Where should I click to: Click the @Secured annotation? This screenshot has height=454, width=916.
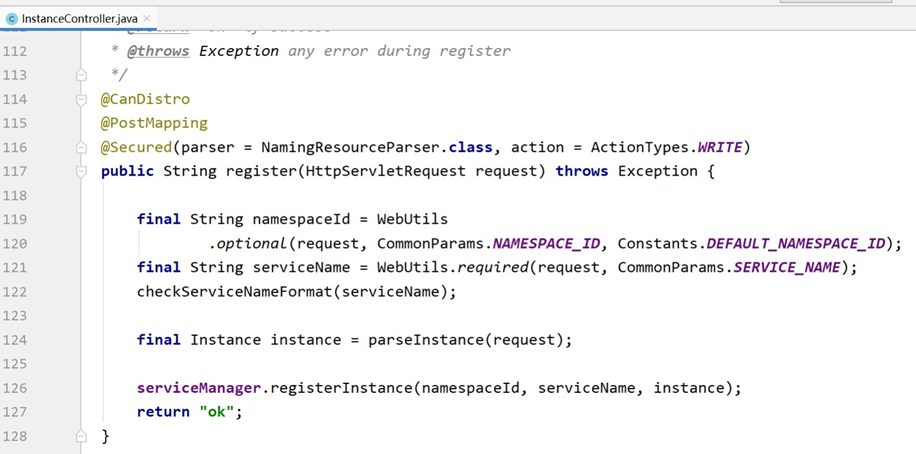(x=136, y=147)
